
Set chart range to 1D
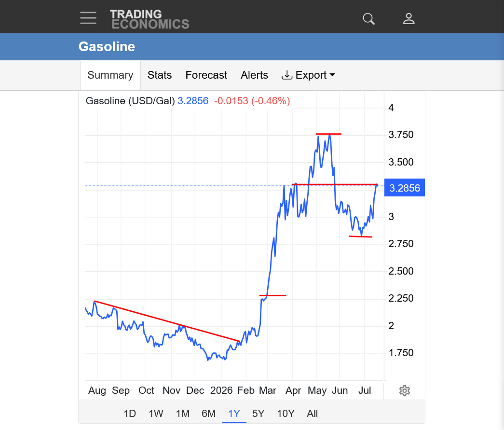point(130,413)
